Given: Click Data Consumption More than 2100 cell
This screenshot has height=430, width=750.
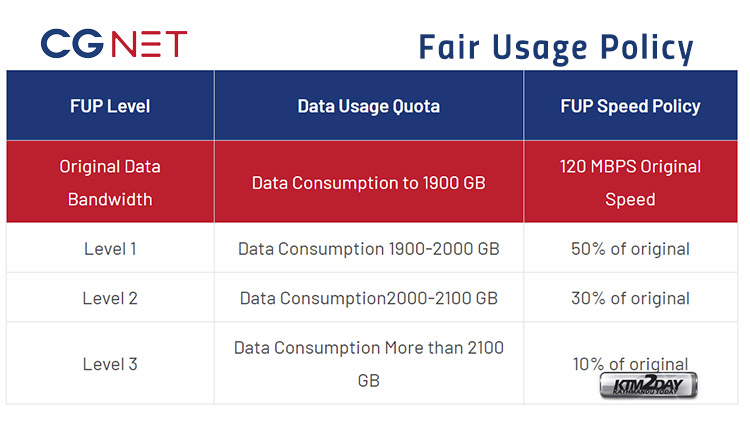Looking at the screenshot, I should (x=369, y=364).
